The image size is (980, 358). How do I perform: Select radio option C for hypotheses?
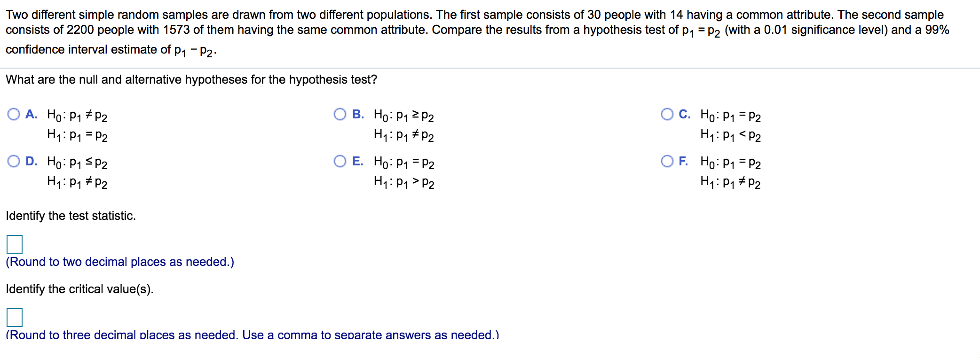pos(667,114)
